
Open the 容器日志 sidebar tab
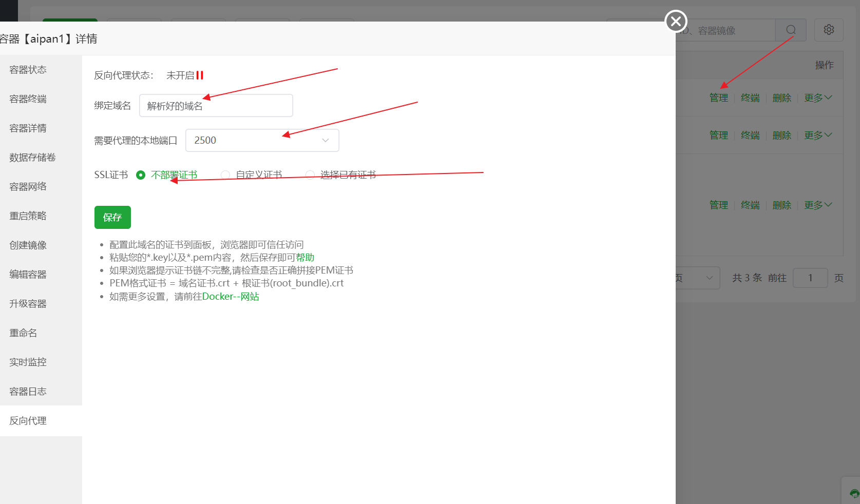point(28,392)
